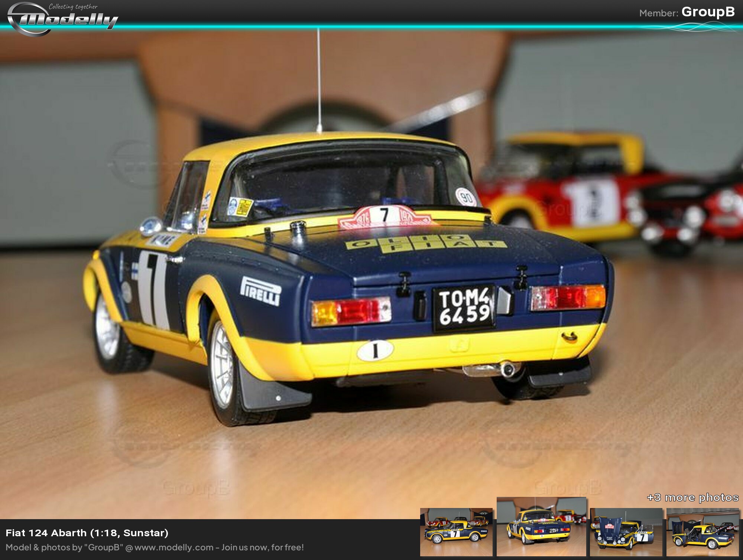The image size is (743, 560).
Task: Click the www.modelly.com address in the caption
Action: point(174,547)
